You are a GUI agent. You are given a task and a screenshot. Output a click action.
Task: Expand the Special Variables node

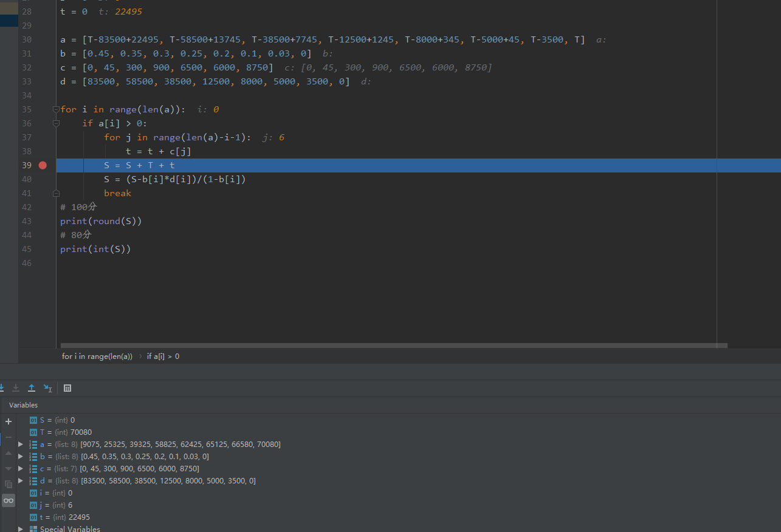(21, 529)
